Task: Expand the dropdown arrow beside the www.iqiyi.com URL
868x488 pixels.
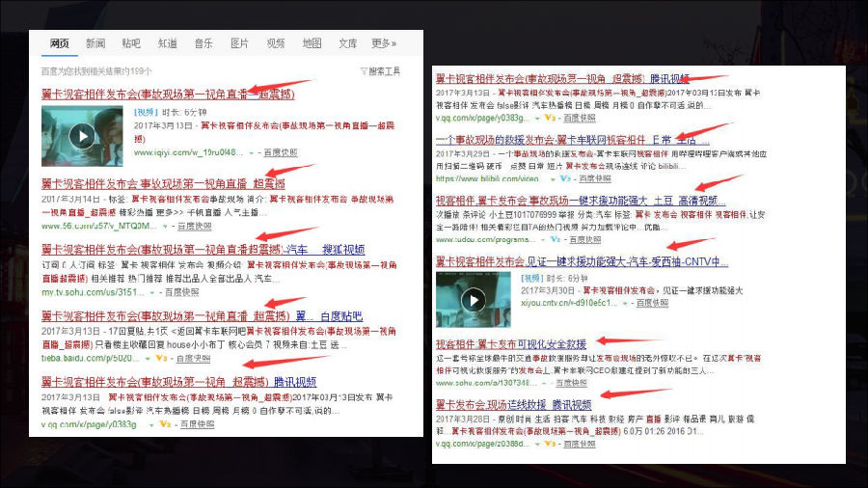Action: tap(252, 152)
